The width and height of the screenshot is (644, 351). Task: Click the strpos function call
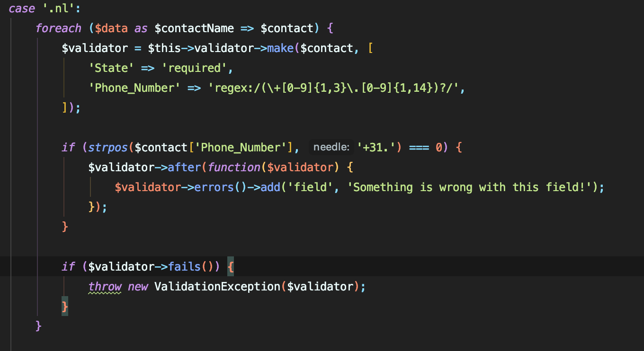[x=108, y=148]
